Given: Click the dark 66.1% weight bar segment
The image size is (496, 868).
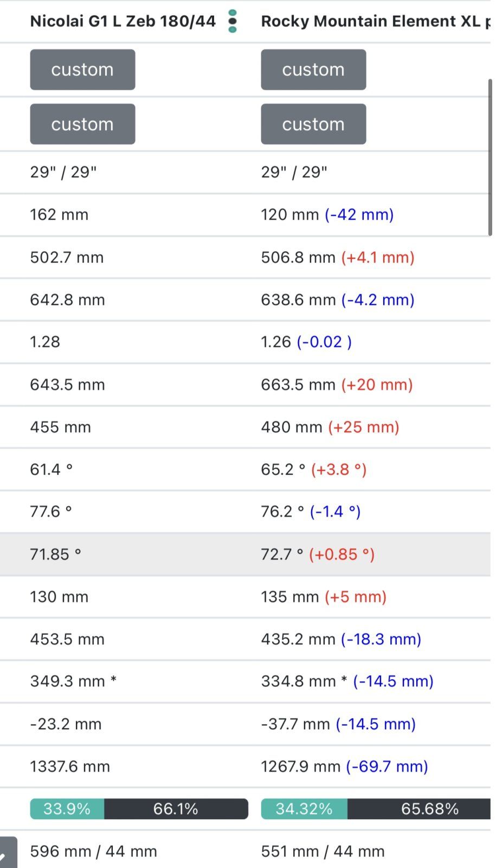Looking at the screenshot, I should click(x=176, y=809).
